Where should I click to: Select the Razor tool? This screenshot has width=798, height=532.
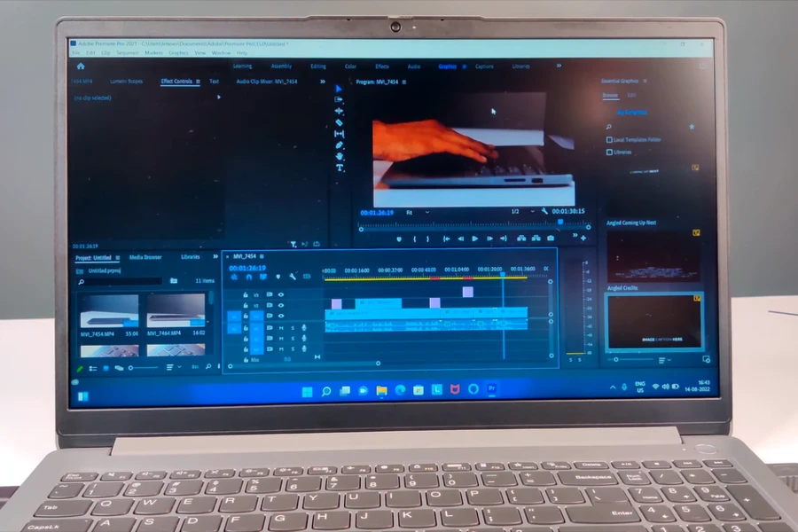tap(339, 122)
